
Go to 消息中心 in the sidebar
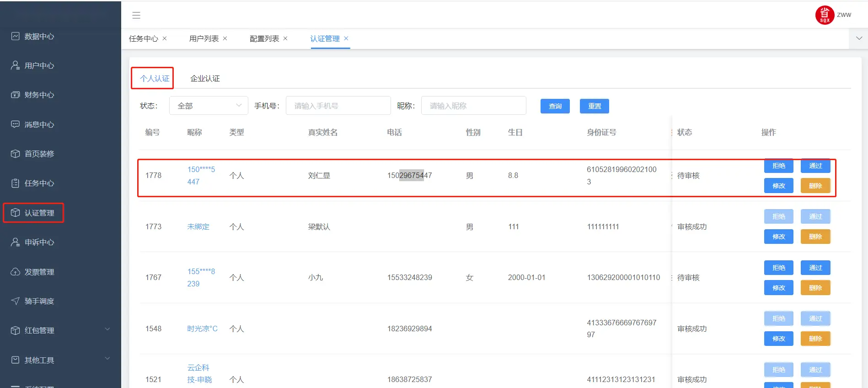(x=39, y=124)
